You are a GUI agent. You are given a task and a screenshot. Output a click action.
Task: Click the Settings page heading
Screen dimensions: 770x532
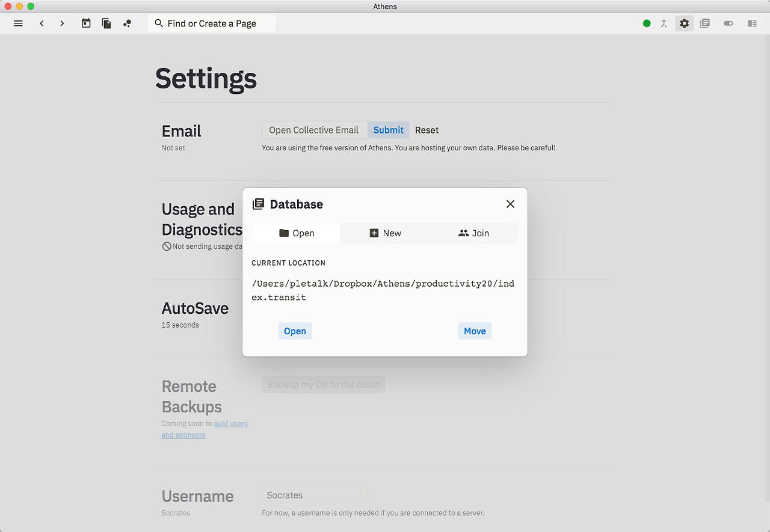pos(206,79)
